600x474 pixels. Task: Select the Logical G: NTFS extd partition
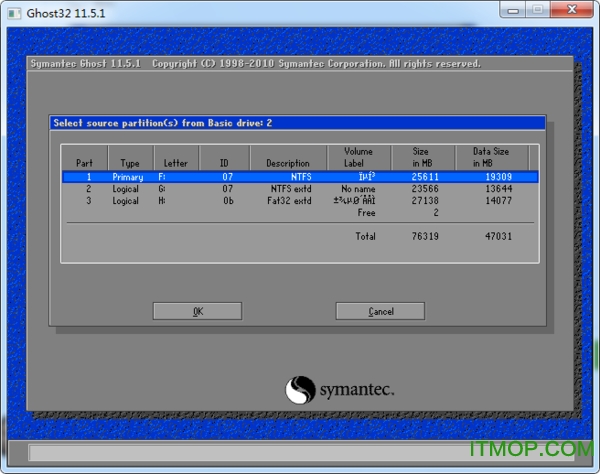point(300,188)
